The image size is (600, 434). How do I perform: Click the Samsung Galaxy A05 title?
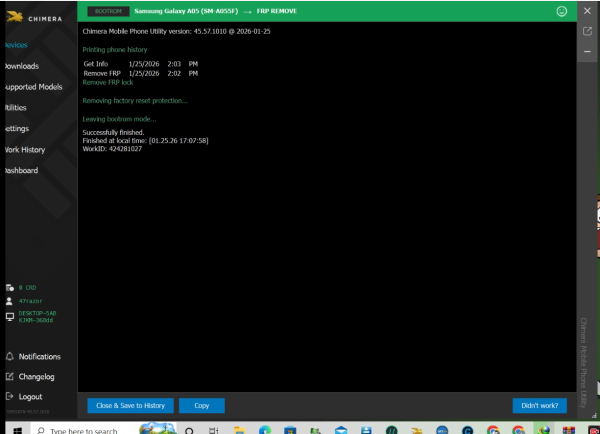pyautogui.click(x=186, y=11)
